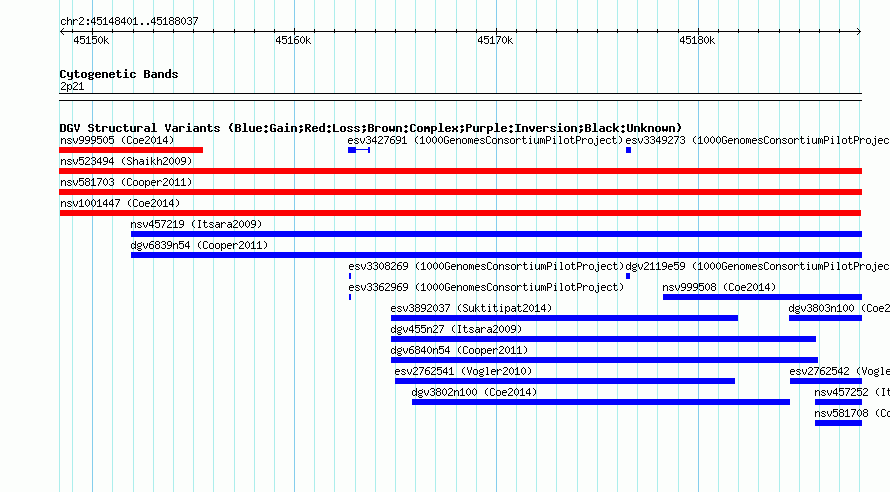The height and width of the screenshot is (492, 890).
Task: Select the blue nsv457219 gain bar
Action: (x=496, y=234)
